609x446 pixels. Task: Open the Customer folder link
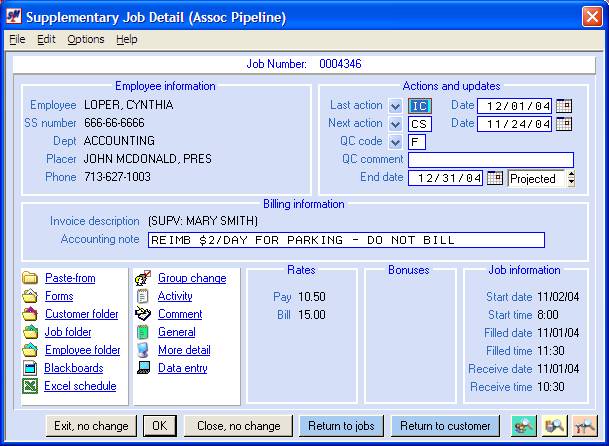(82, 314)
